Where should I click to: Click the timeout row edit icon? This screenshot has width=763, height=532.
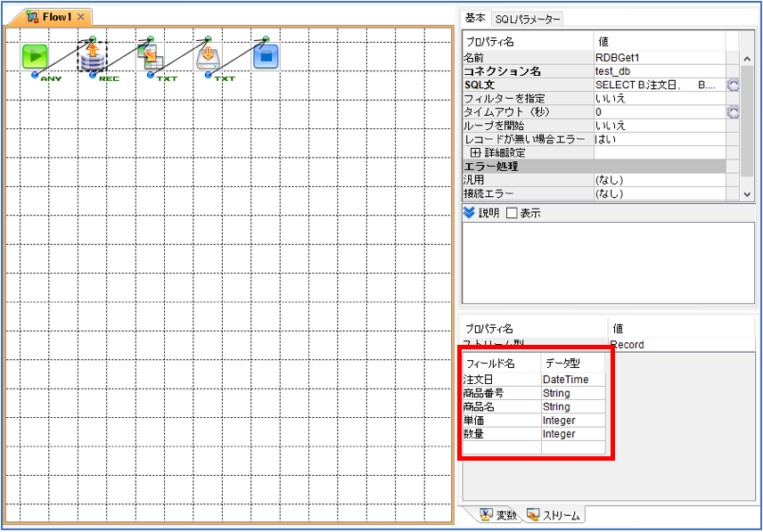click(x=733, y=112)
